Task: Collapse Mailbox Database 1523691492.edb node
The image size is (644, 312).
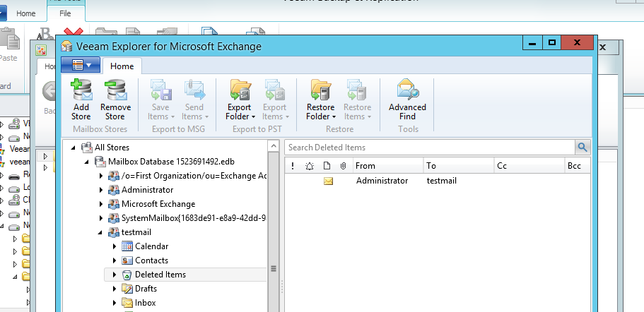Action: tap(87, 162)
